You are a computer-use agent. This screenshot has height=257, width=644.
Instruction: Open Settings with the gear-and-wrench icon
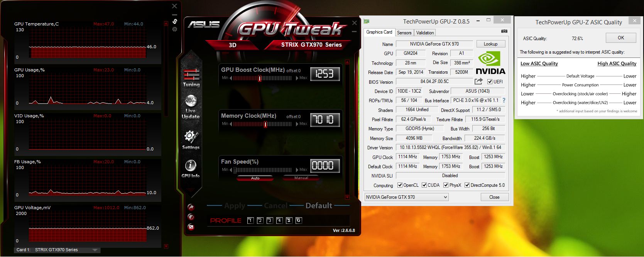[191, 140]
